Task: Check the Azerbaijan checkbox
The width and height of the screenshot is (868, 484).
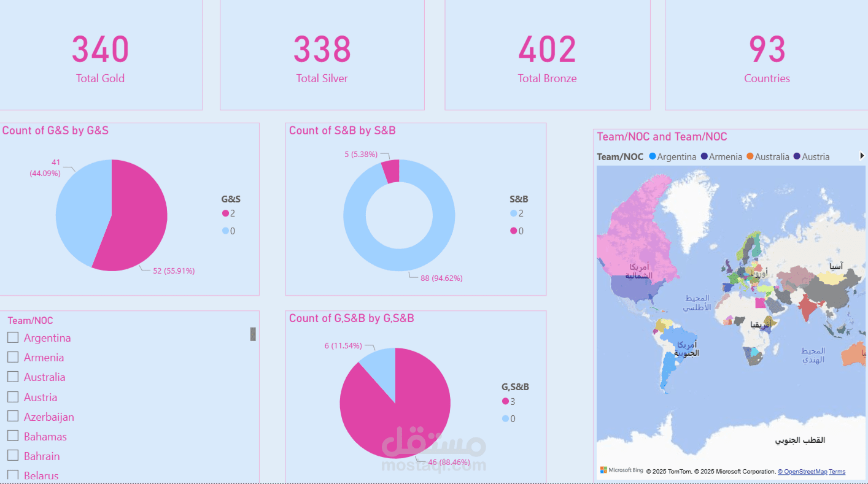Action: [x=12, y=416]
